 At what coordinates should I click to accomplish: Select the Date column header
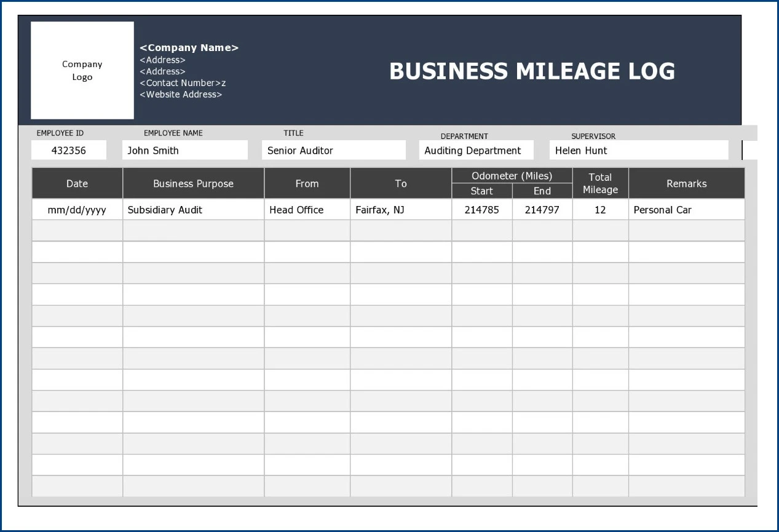pyautogui.click(x=77, y=183)
